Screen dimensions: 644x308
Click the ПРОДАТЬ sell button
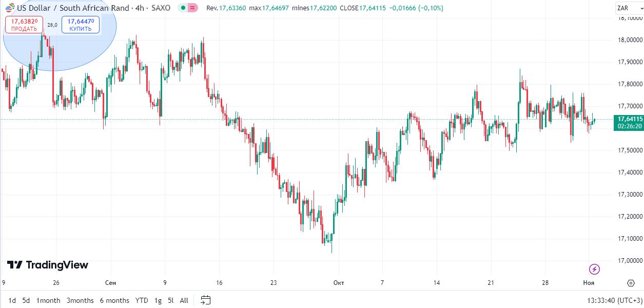tap(24, 25)
